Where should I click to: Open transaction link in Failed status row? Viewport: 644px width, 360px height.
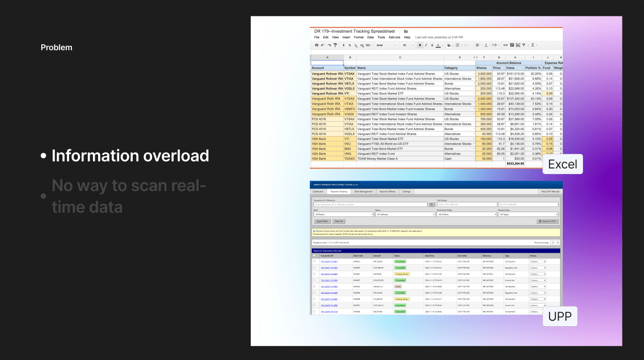[x=329, y=286]
